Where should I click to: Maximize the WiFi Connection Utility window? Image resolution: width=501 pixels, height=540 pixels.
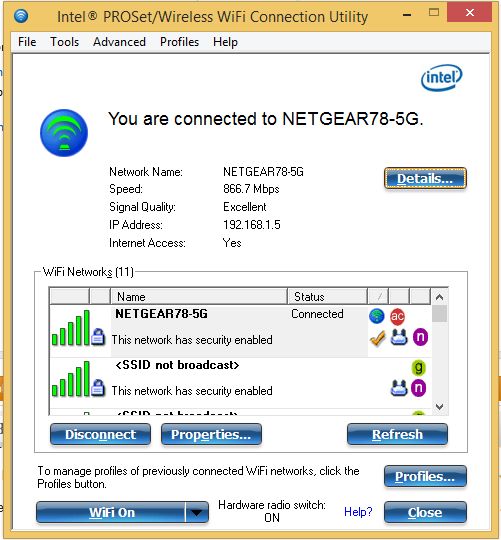point(434,13)
